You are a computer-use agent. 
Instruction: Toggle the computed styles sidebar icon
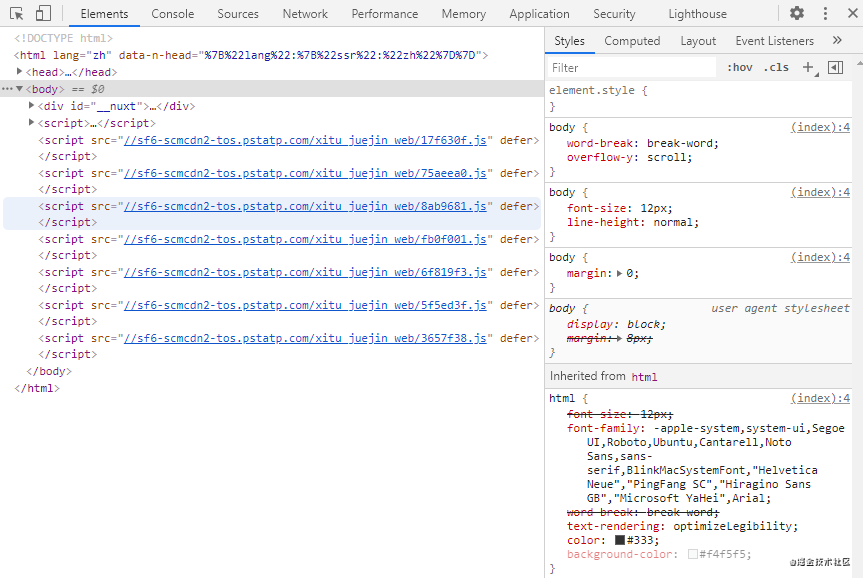835,67
